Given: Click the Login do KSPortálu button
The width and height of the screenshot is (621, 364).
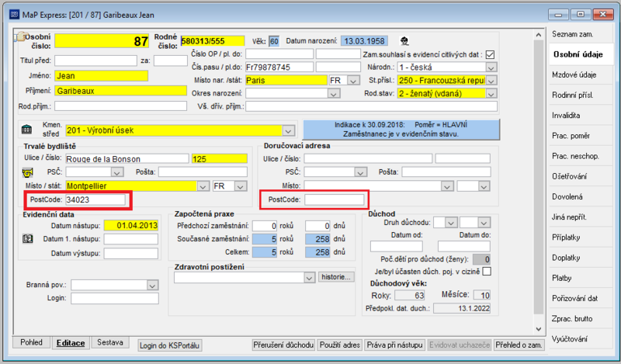Looking at the screenshot, I should (x=169, y=345).
